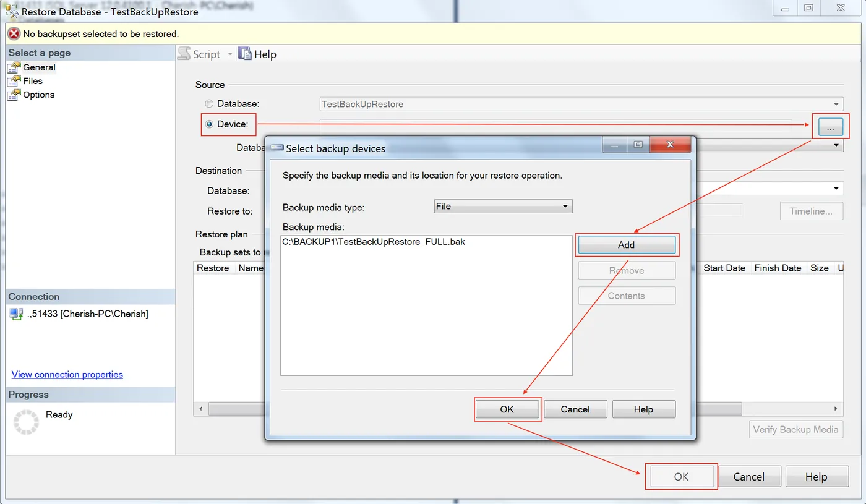Click OK in Select backup devices dialog
Viewport: 866px width, 504px height.
(x=507, y=409)
